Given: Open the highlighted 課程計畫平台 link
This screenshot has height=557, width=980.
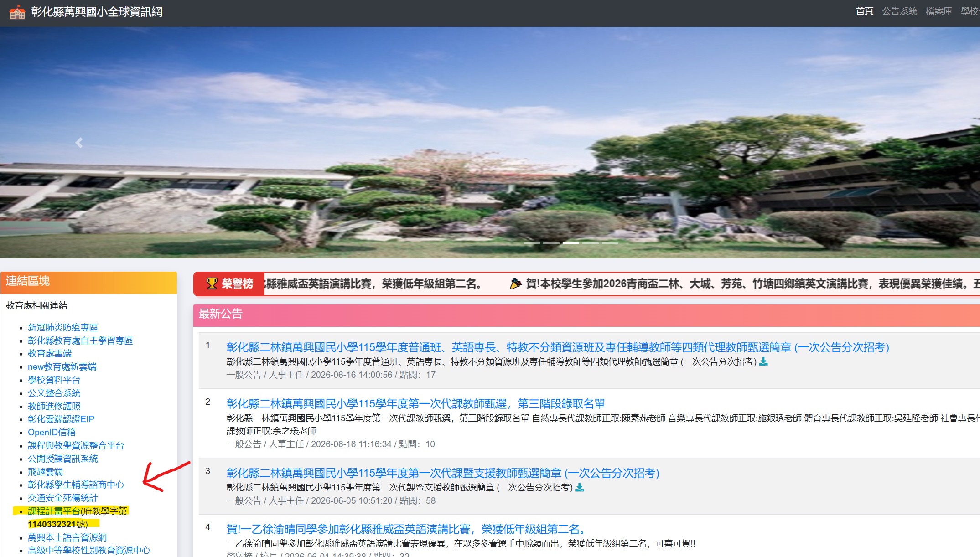Looking at the screenshot, I should click(x=54, y=511).
